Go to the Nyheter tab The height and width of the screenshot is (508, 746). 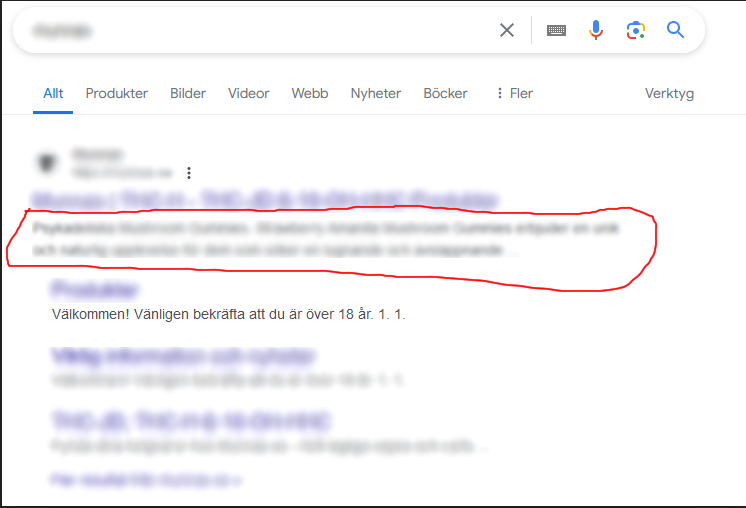point(376,93)
